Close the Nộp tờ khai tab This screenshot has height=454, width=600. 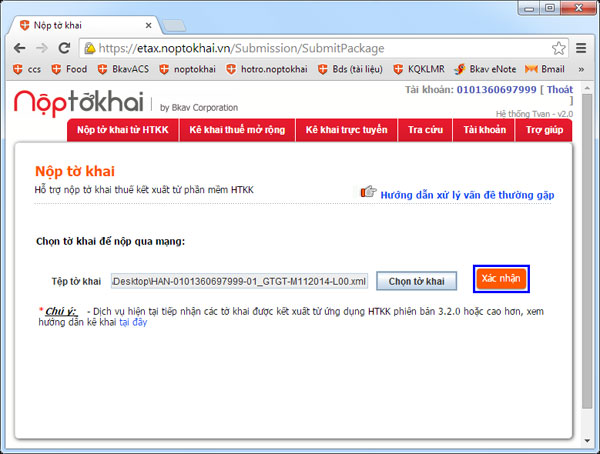pyautogui.click(x=148, y=26)
